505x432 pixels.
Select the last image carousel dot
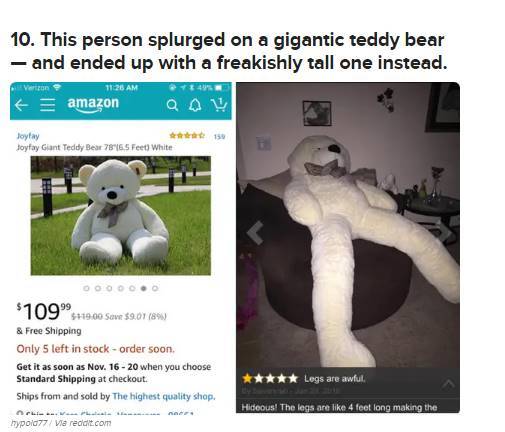coord(155,288)
